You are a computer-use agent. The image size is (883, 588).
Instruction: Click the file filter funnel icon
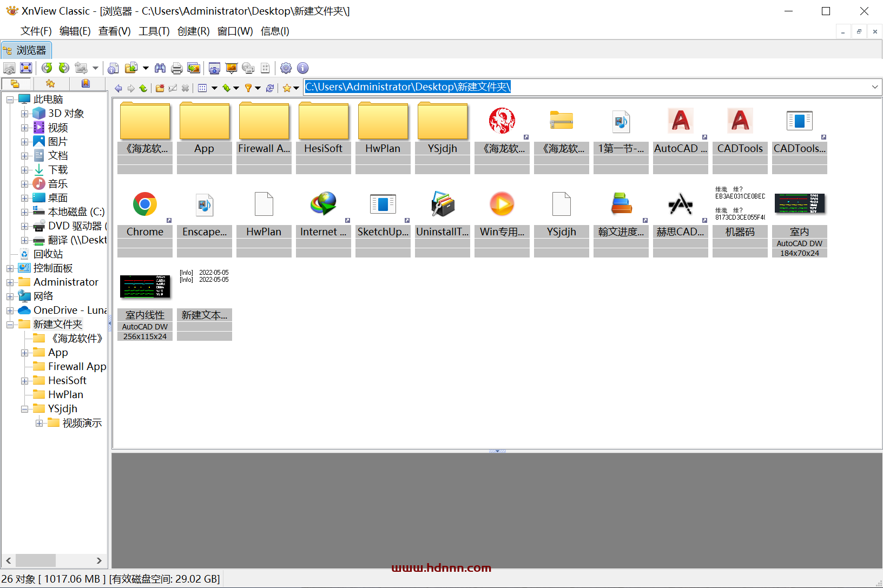tap(248, 88)
